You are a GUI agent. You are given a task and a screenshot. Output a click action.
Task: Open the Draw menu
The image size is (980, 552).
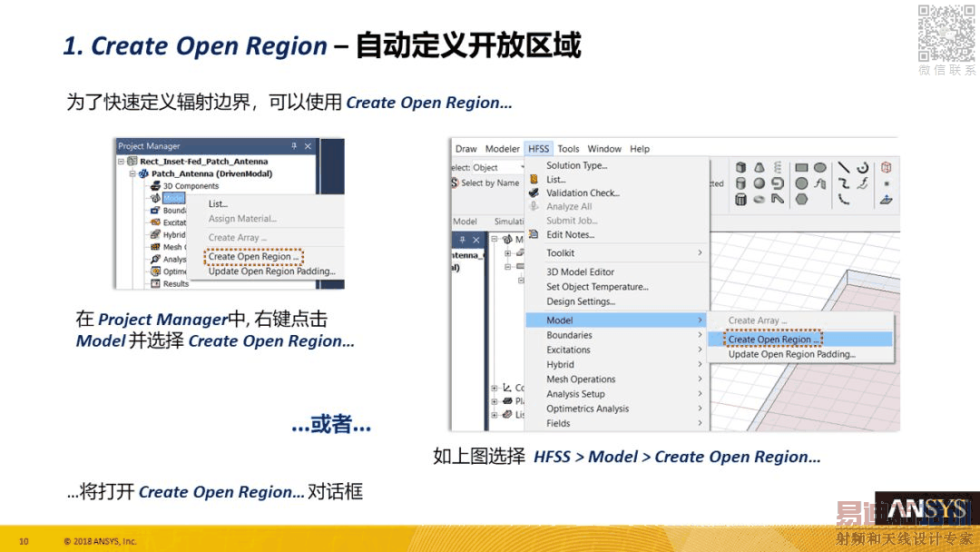pyautogui.click(x=465, y=149)
